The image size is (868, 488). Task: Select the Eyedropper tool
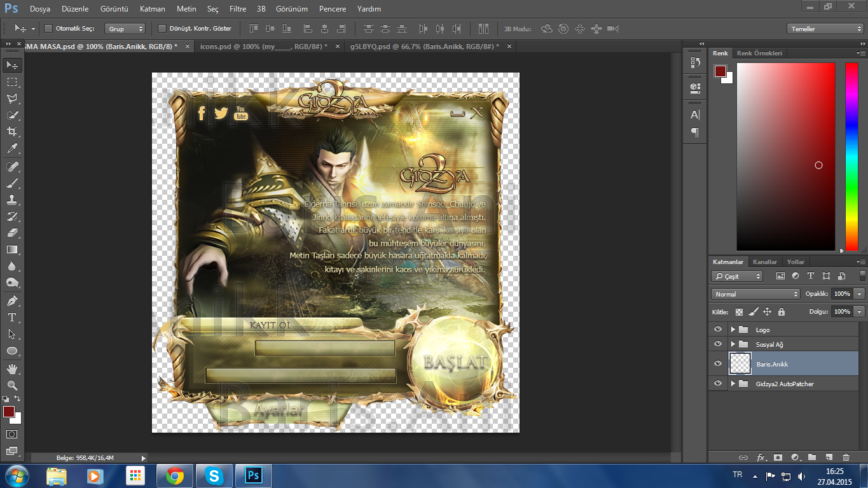pos(12,149)
